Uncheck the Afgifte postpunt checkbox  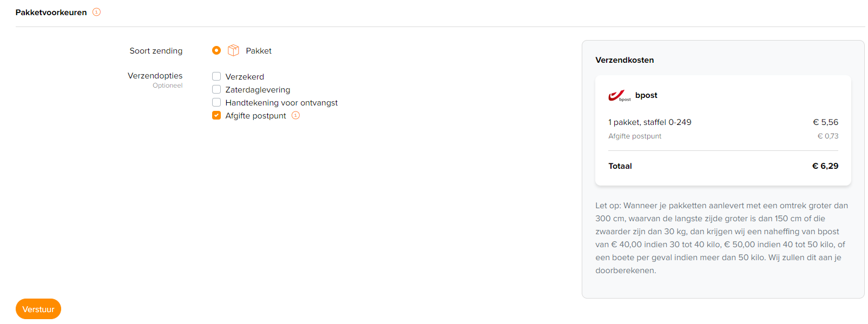pyautogui.click(x=216, y=115)
